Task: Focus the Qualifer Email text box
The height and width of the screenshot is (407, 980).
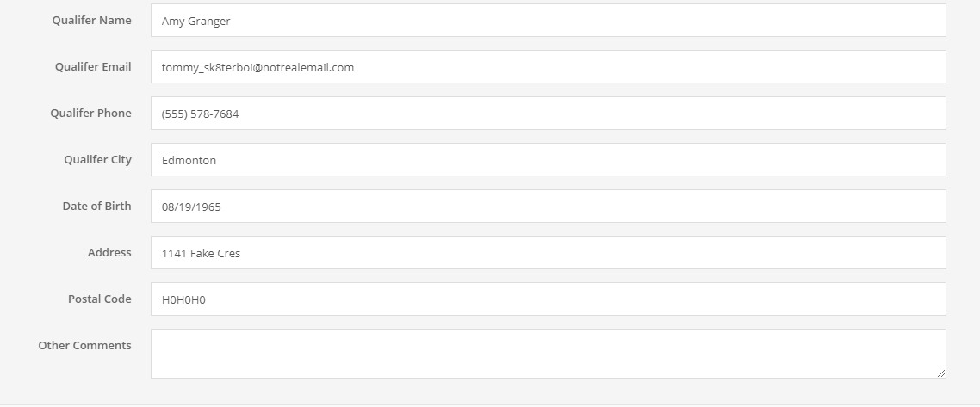Action: [548, 67]
